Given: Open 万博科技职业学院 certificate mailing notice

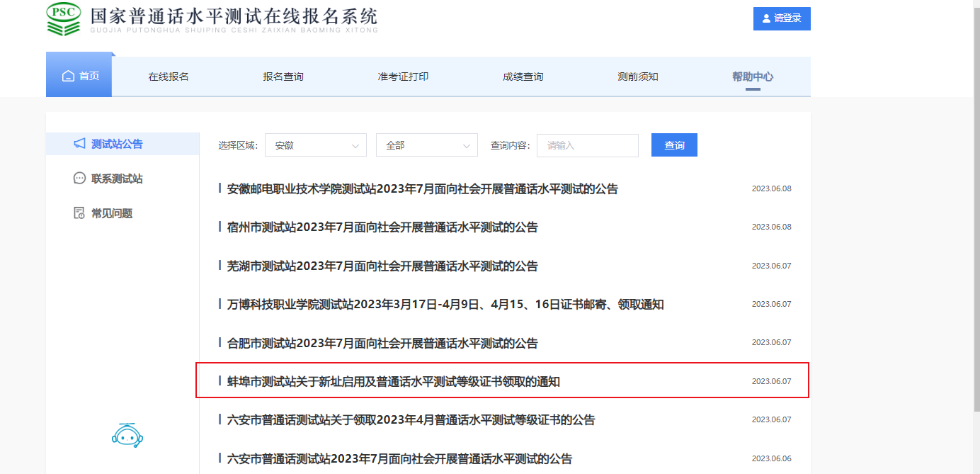Looking at the screenshot, I should coord(445,305).
